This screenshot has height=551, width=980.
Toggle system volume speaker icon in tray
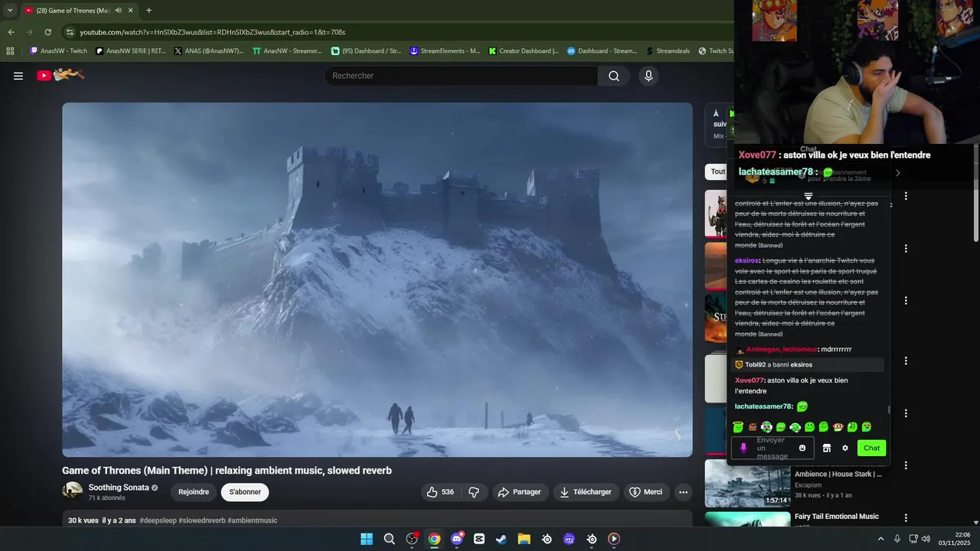click(x=926, y=539)
